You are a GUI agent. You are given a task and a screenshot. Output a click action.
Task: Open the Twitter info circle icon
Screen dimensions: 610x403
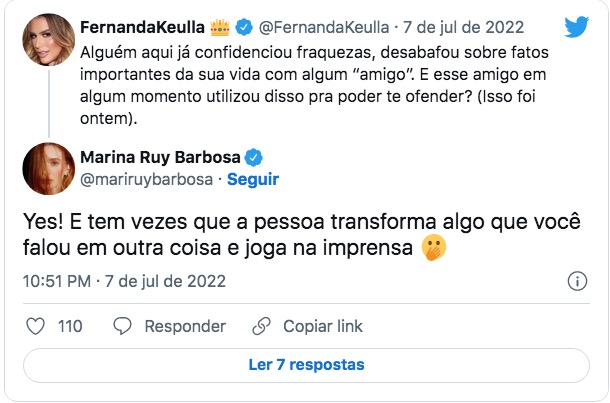[577, 281]
